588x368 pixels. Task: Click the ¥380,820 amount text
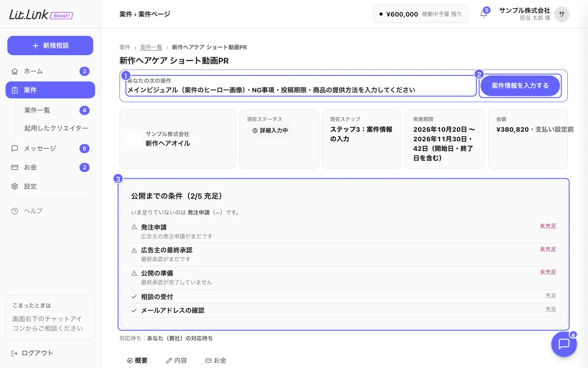coord(512,130)
